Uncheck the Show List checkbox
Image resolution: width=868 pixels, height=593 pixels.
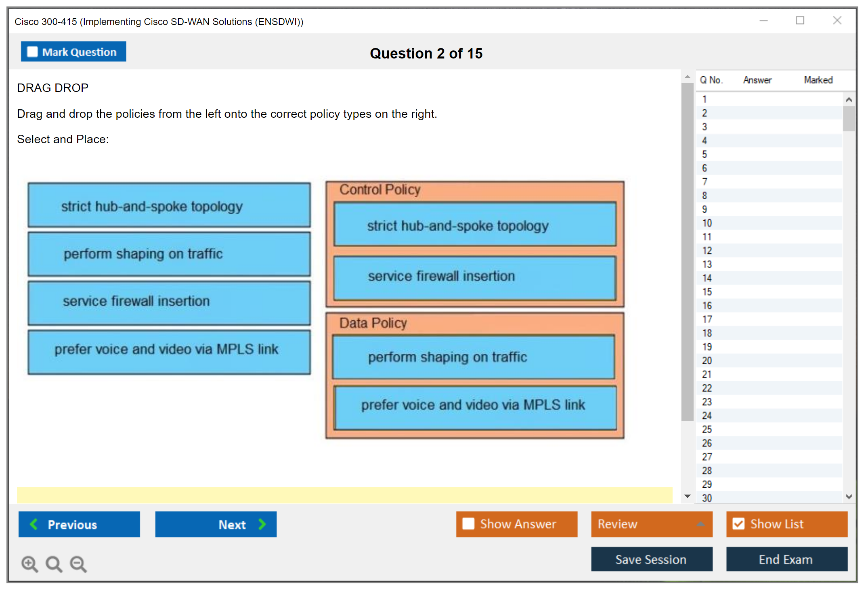pos(738,524)
